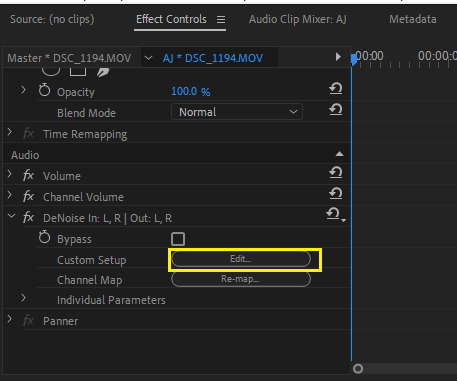Reset the Blend Mode parameter
This screenshot has width=457, height=381.
pyautogui.click(x=336, y=109)
